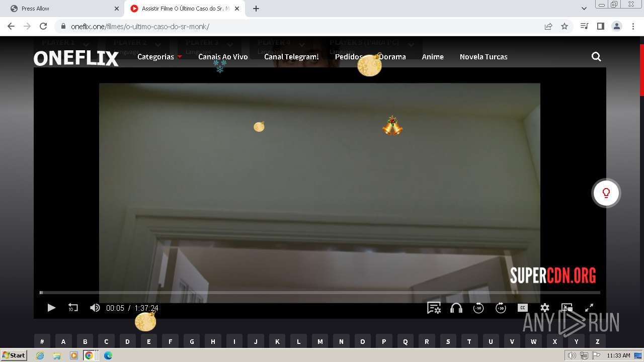The height and width of the screenshot is (362, 644).
Task: Filter titles by letter T
Action: click(469, 341)
